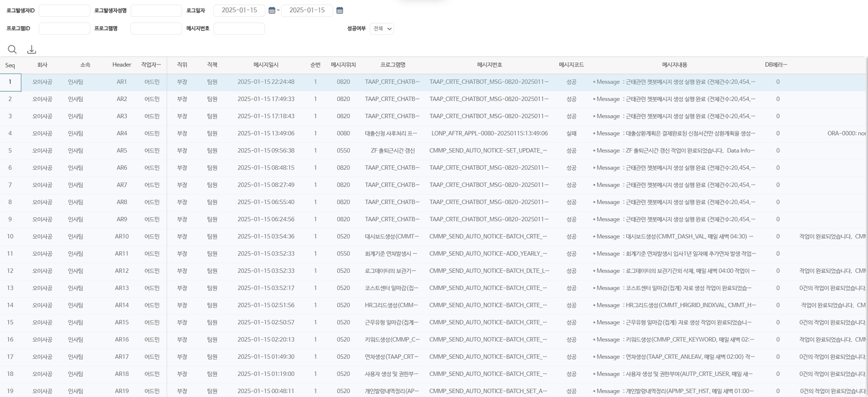Focus the 로그발생자ID input field

point(64,10)
